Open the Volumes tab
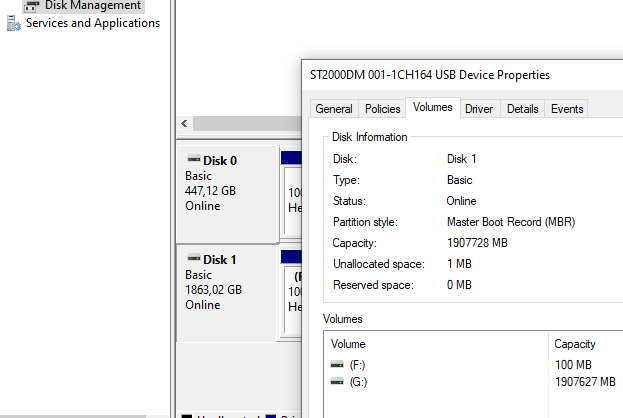This screenshot has height=418, width=623. point(433,107)
